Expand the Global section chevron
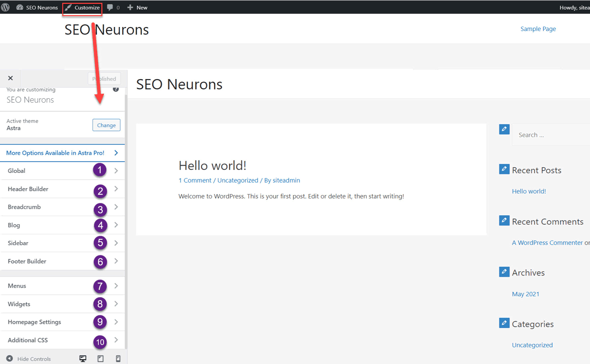This screenshot has height=364, width=590. [x=116, y=170]
